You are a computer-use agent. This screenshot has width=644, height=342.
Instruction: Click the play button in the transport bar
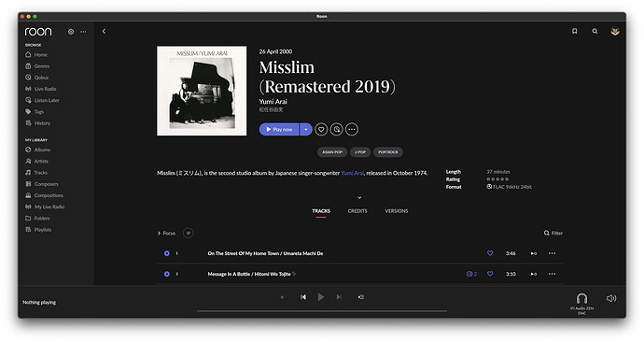[x=321, y=297]
